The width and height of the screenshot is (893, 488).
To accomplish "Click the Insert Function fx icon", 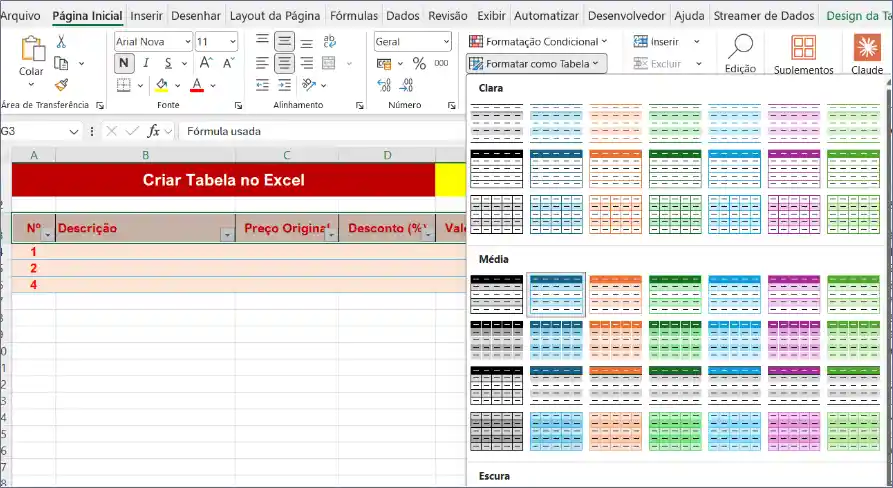I will (x=153, y=131).
